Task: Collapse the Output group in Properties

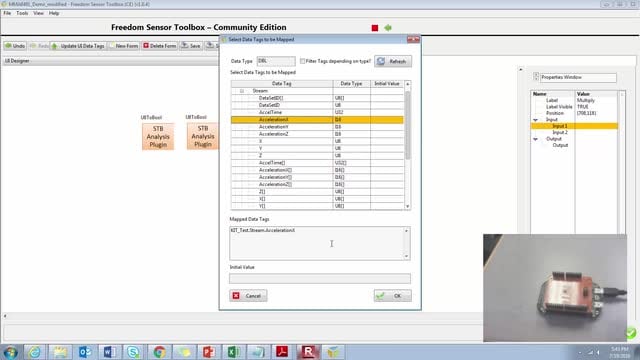Action: click(x=536, y=139)
